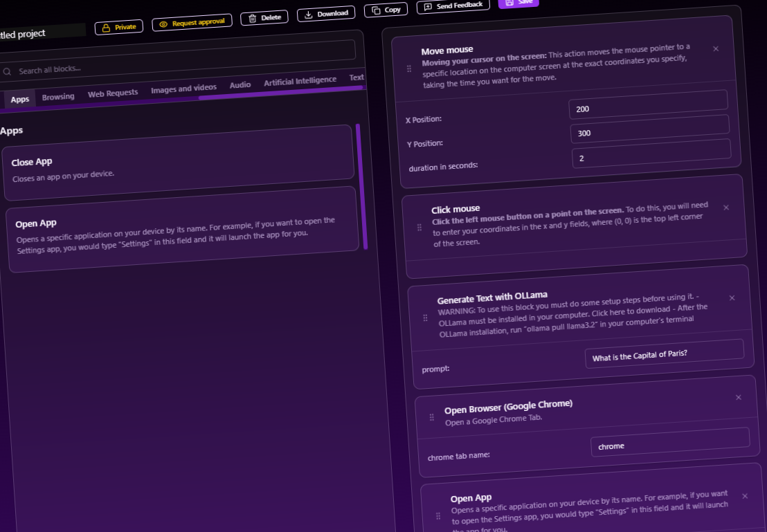Switch to the Browsing tab

point(58,97)
